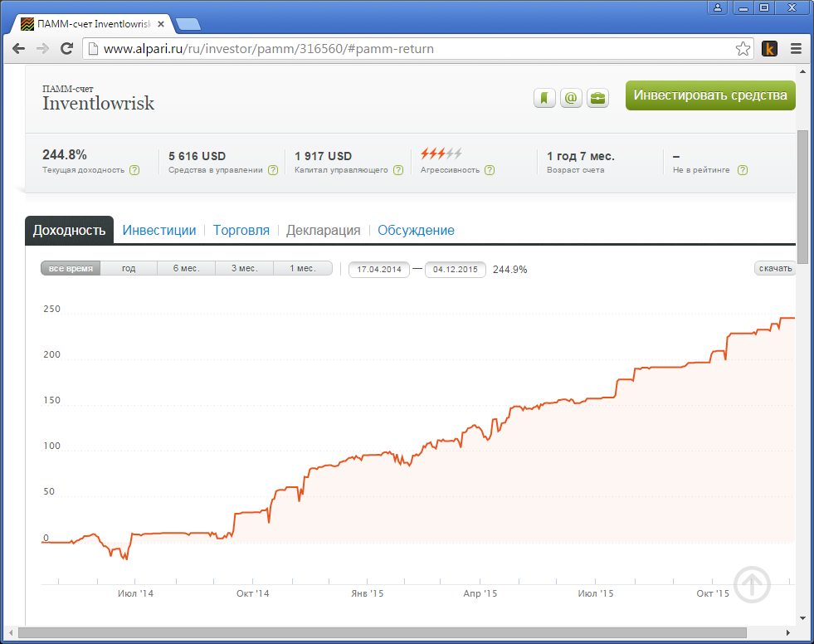Click the Окт '15 axis label
The width and height of the screenshot is (814, 644).
click(x=713, y=593)
